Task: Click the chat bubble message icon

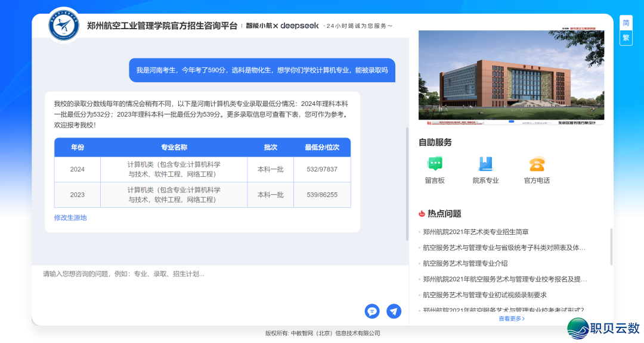Action: tap(372, 311)
